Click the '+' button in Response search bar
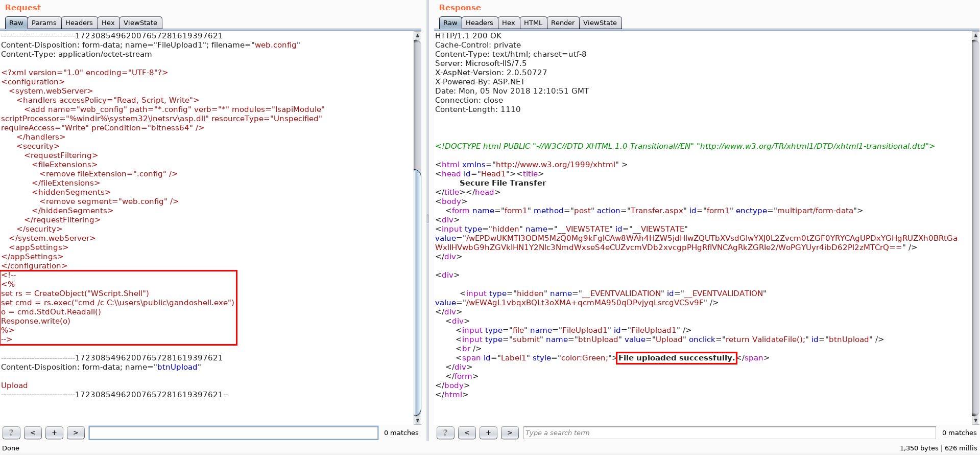Viewport: 980px width, 455px height. tap(488, 433)
